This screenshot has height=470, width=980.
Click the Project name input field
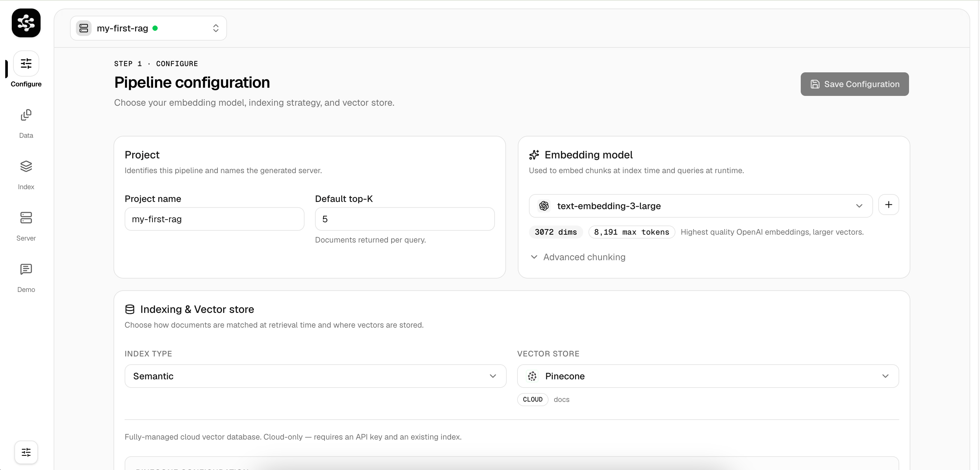(215, 219)
